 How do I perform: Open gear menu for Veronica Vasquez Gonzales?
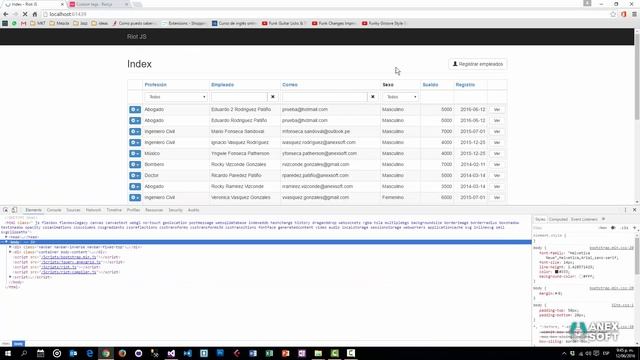(135, 198)
